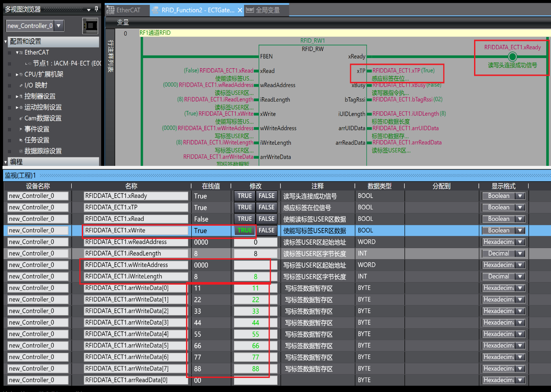Click the 变量 bar above the ladder

click(x=123, y=22)
